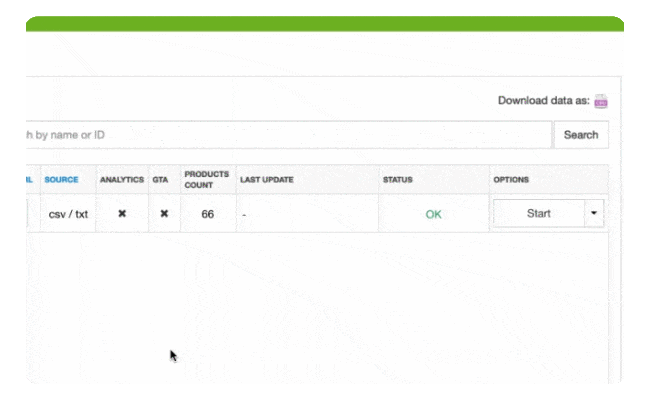The image size is (650, 400).
Task: Focus the search by name or ID field
Action: (x=289, y=135)
